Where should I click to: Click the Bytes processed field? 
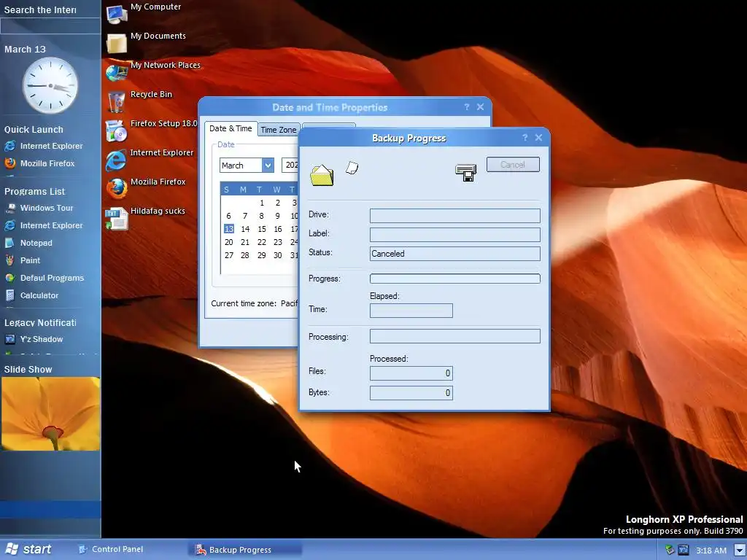point(411,393)
